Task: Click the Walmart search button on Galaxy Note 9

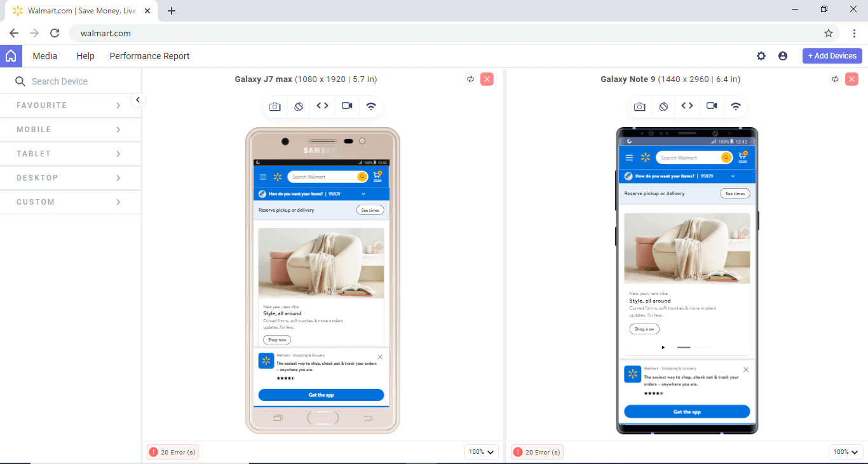Action: coord(726,158)
